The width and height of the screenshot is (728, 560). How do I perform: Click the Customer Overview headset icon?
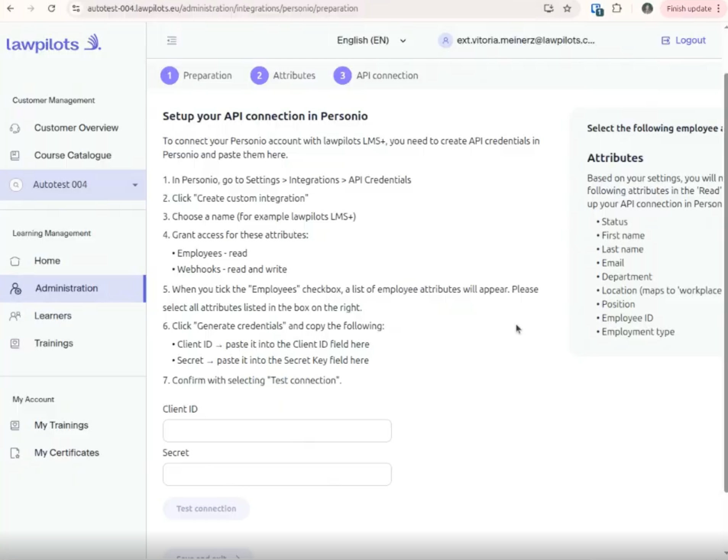pyautogui.click(x=15, y=128)
